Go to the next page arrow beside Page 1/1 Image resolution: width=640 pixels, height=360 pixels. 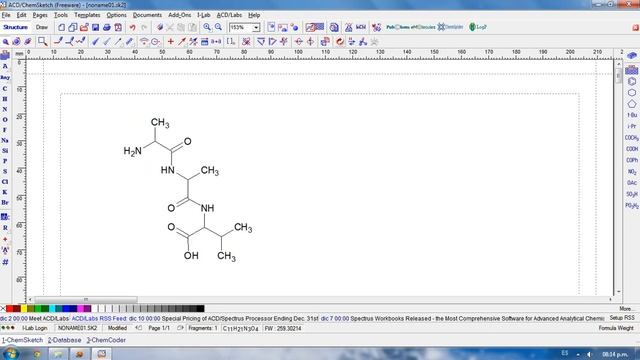pyautogui.click(x=180, y=328)
